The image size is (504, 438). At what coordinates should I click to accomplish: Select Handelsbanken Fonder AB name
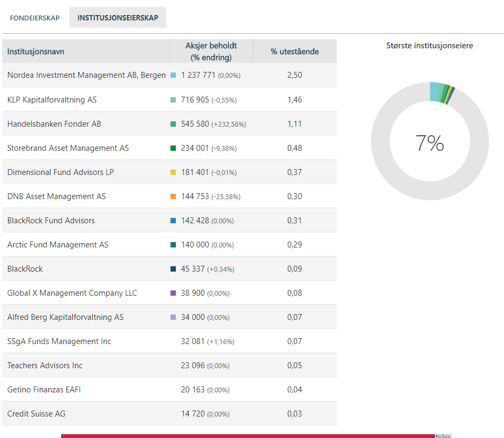pos(54,124)
